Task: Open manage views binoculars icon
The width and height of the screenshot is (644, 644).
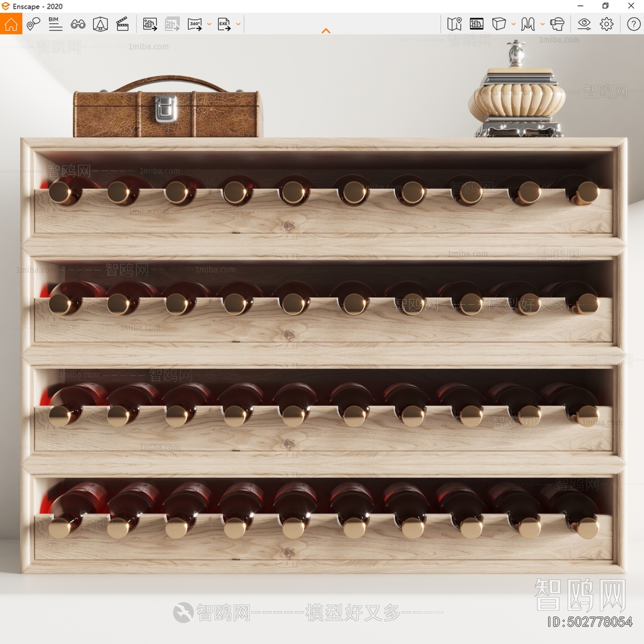Action: click(x=78, y=24)
